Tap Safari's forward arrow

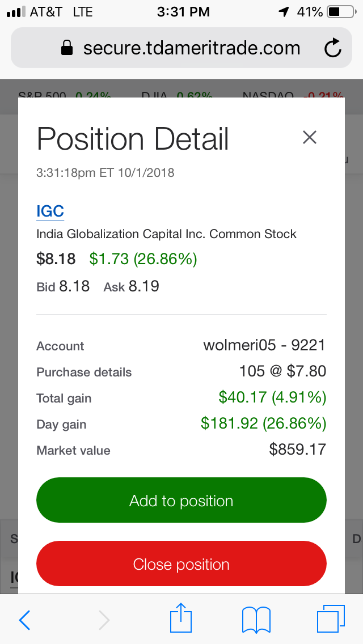point(104,620)
